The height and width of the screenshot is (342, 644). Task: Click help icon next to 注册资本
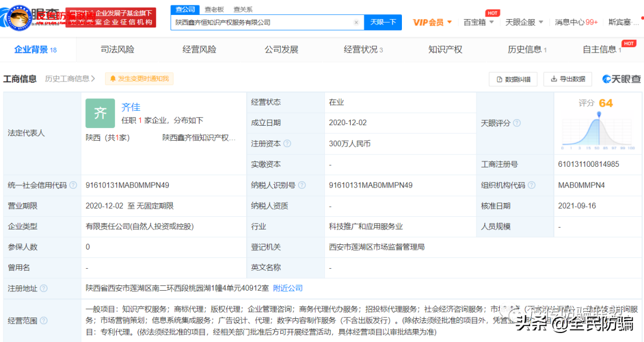[x=287, y=144]
